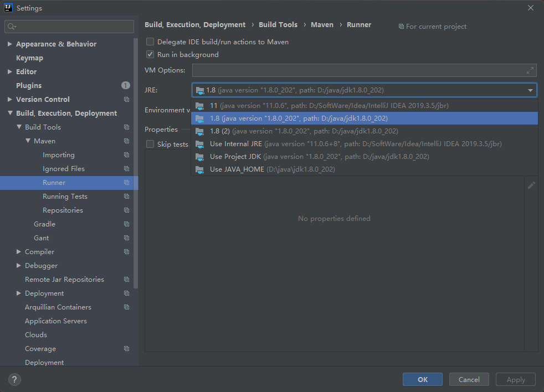Collapse the Build, Execution, Deployment section

coord(10,113)
